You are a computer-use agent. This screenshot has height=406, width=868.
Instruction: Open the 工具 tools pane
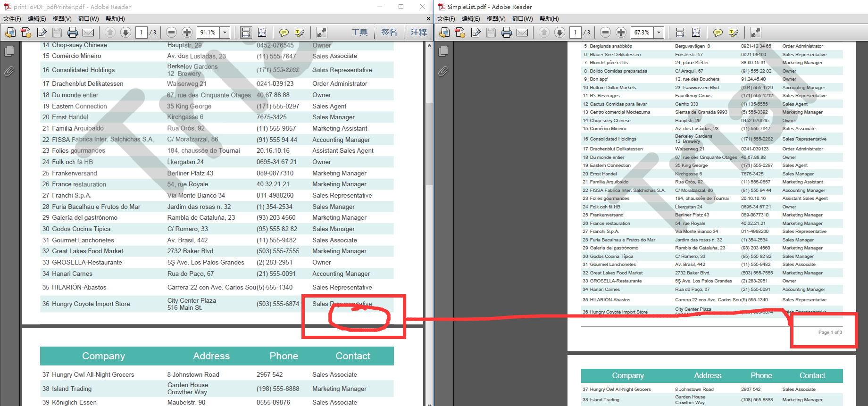(x=359, y=33)
